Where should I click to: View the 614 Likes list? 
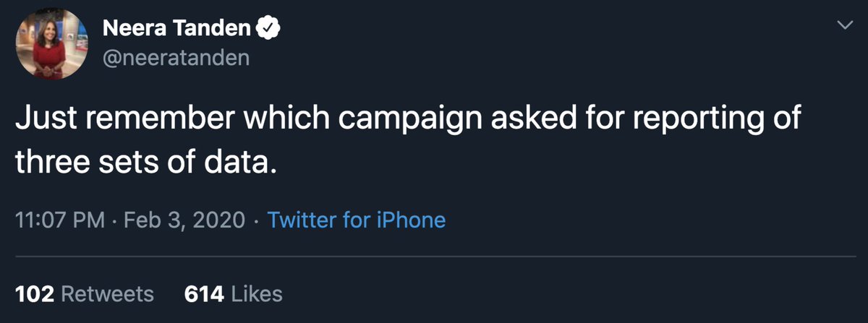[x=233, y=294]
